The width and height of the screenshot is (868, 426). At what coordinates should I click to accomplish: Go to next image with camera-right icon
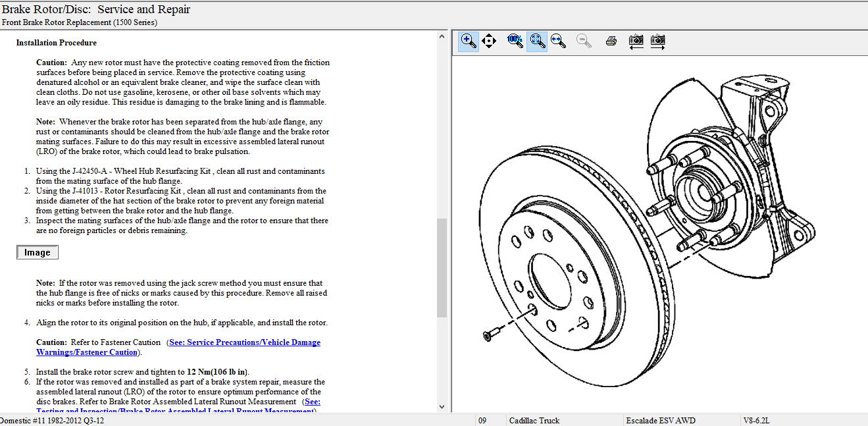[x=657, y=41]
